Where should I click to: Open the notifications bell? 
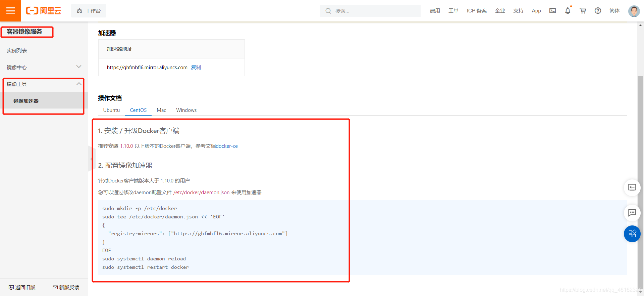tap(568, 11)
